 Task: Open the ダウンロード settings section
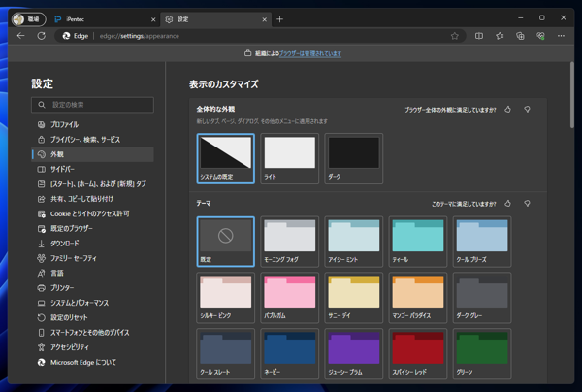coord(64,244)
